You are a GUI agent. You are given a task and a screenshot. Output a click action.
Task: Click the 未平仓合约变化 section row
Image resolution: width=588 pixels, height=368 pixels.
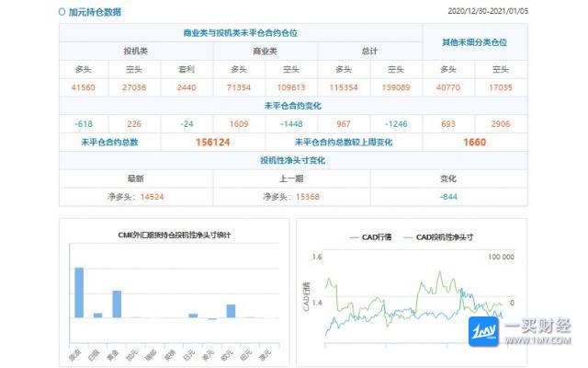click(293, 106)
